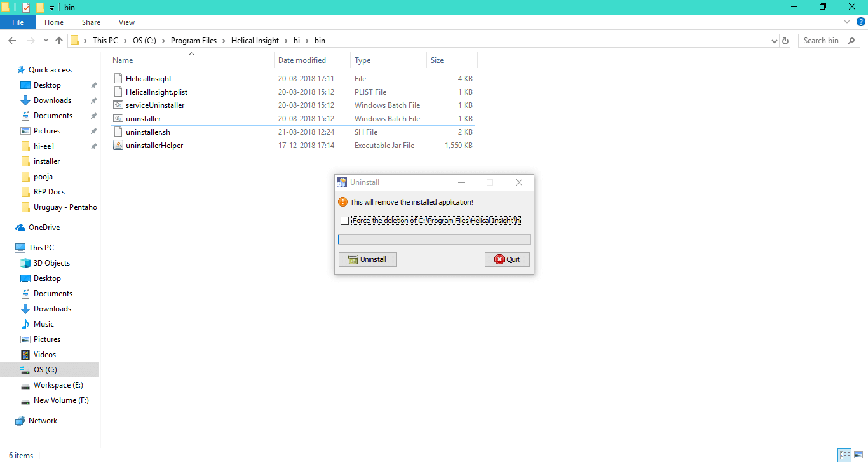Open the recent locations dropdown arrow

(46, 41)
